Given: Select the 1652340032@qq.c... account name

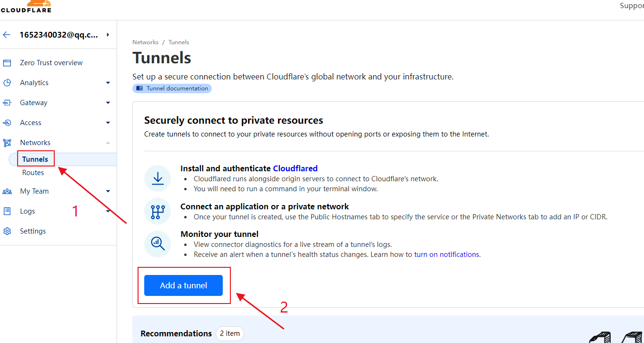Looking at the screenshot, I should click(59, 35).
